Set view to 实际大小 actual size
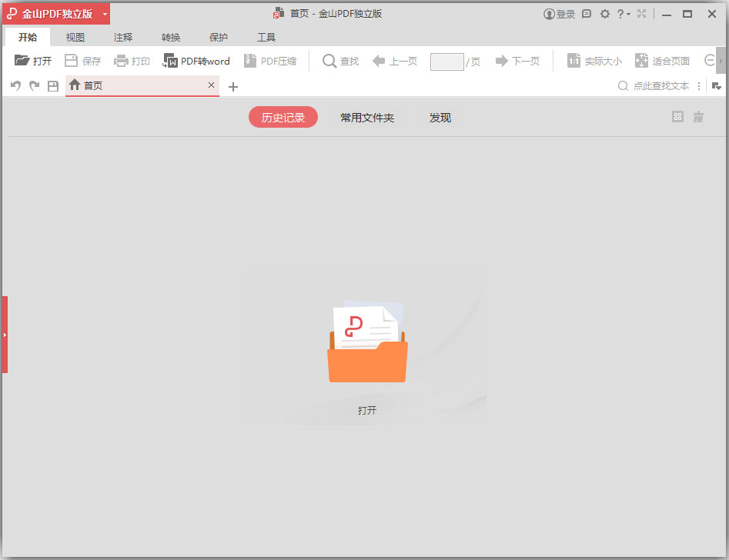This screenshot has height=560, width=729. [x=594, y=61]
